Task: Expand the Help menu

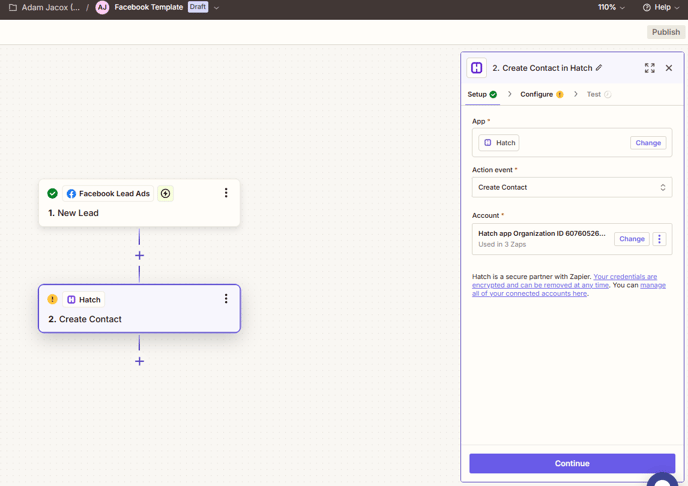Action: click(661, 7)
